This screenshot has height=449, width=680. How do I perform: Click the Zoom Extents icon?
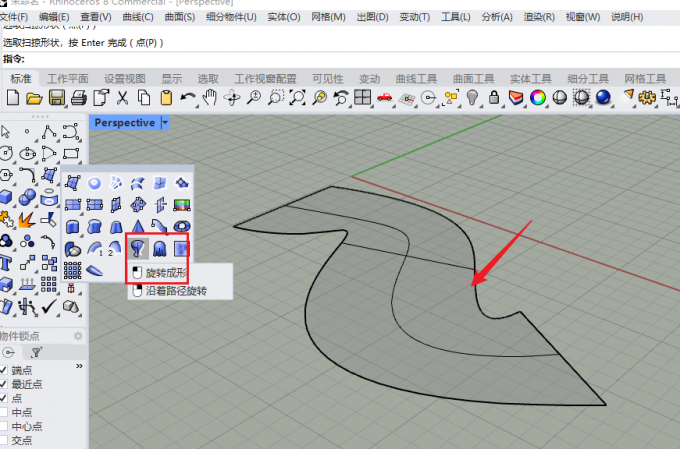[298, 98]
